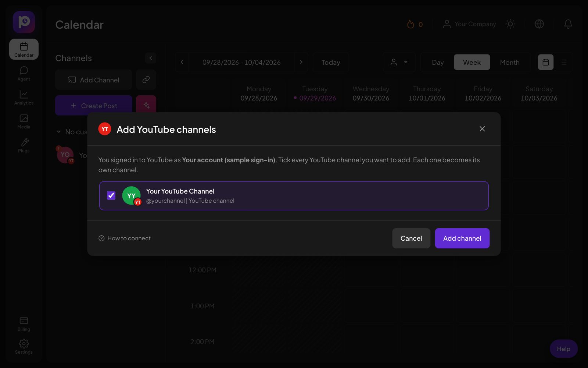Viewport: 588px width, 368px height.
Task: Open the Your Company profile menu
Action: [469, 24]
